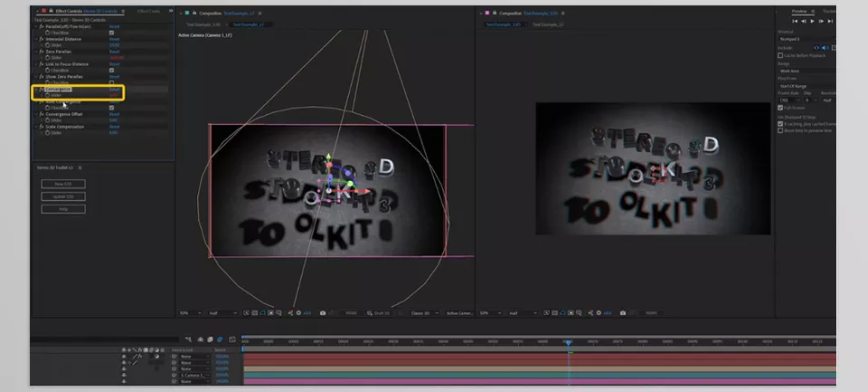Open Classic 3D renderer dropdown

425,313
